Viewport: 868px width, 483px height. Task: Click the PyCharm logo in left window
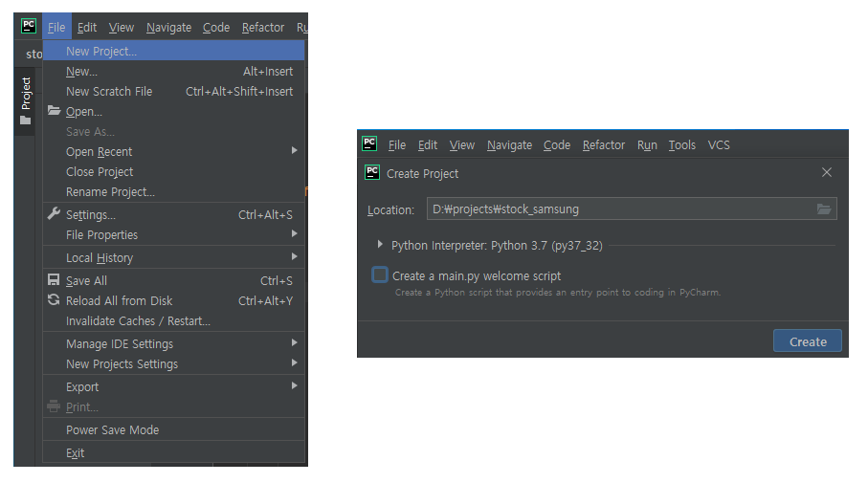coord(29,26)
